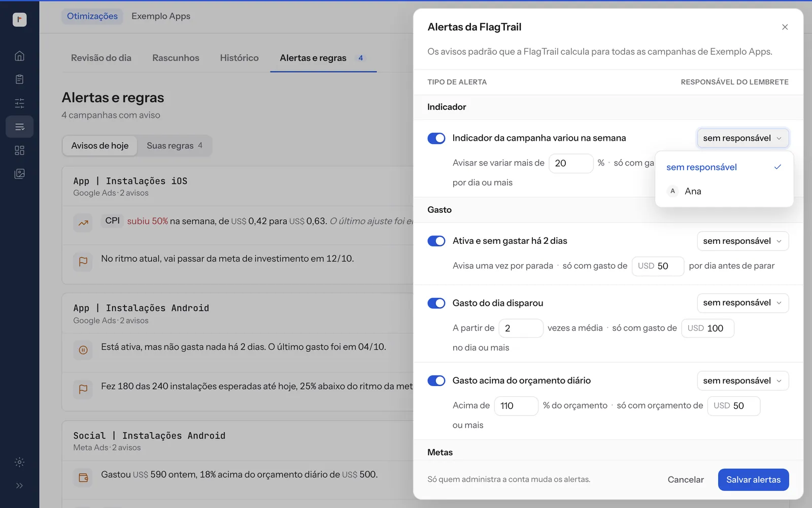Click pause icon beside inactive spending alert
This screenshot has width=812, height=508.
(x=83, y=350)
